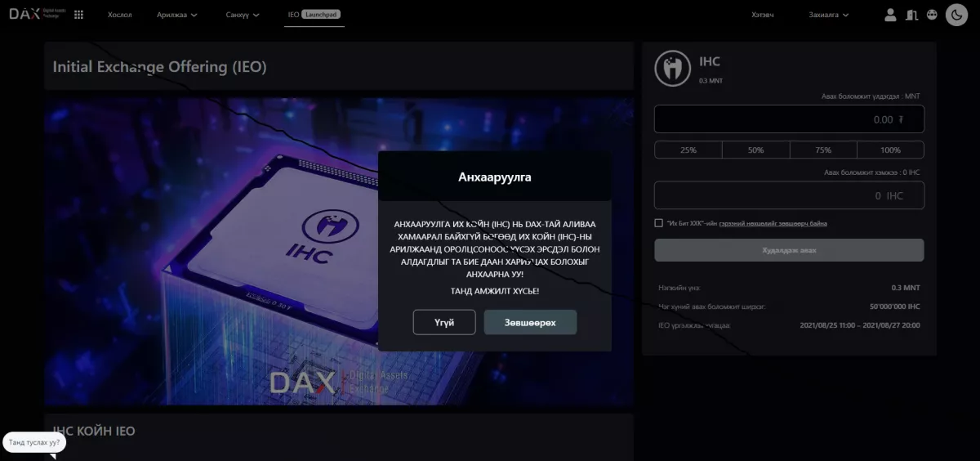Expand the Захиалга dropdown menu
The width and height of the screenshot is (980, 461).
829,15
